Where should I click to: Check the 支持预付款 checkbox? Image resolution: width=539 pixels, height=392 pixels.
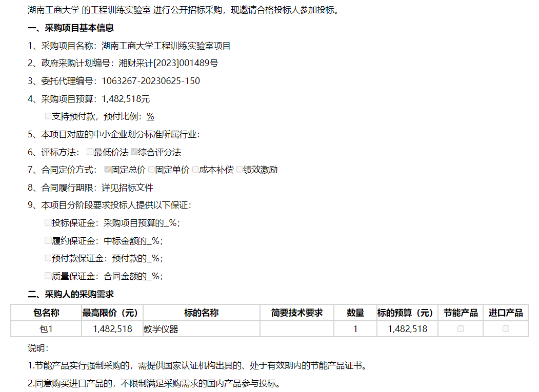48,116
